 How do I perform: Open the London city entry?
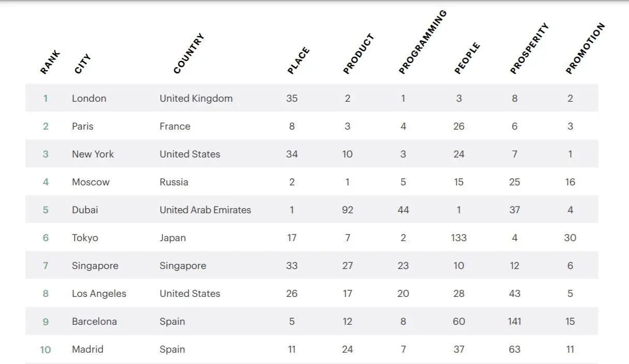[89, 98]
